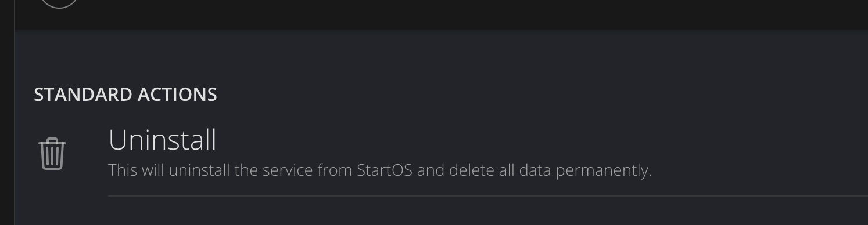
Task: Click the empty space right of the Uninstall title
Action: pyautogui.click(x=540, y=140)
